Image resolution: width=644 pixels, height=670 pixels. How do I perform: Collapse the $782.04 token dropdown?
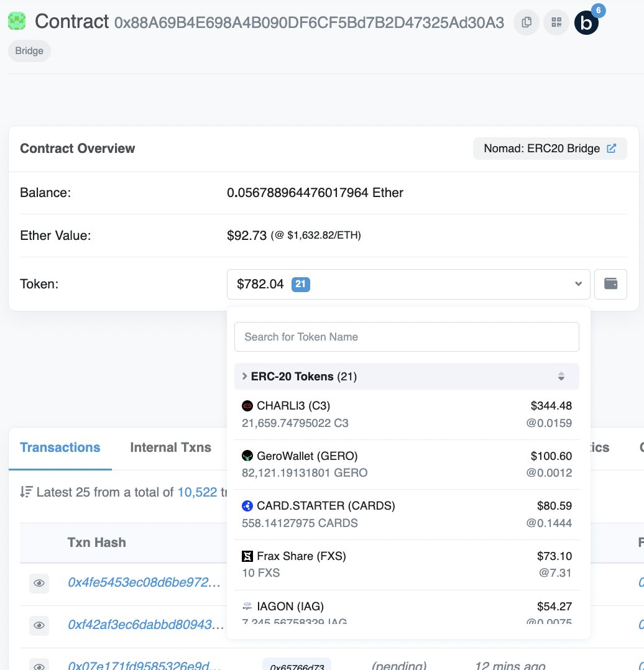(408, 284)
